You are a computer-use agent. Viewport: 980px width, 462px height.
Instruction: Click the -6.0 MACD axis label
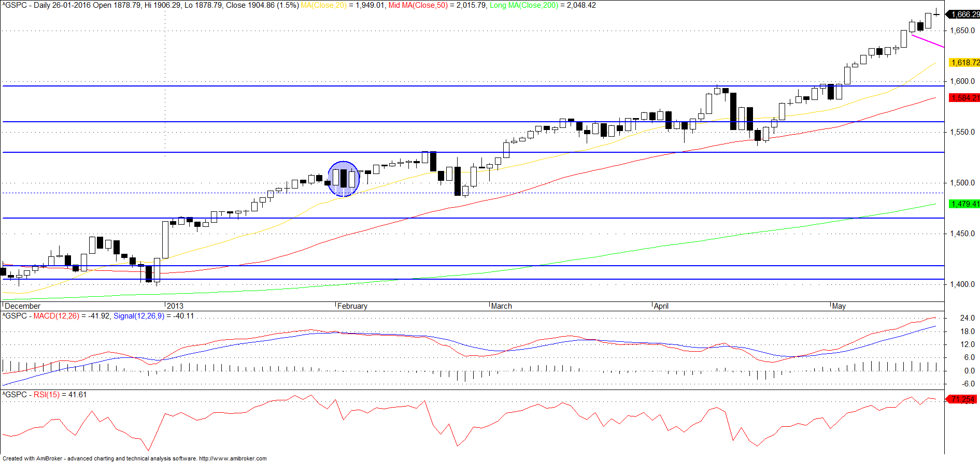point(968,384)
